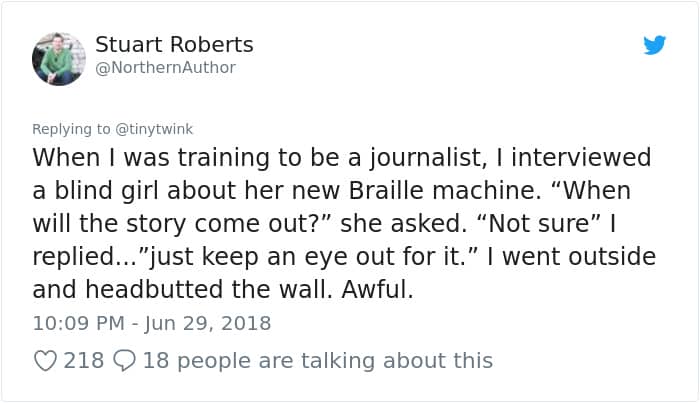Open the 10:09 PM timestamp
This screenshot has height=403, width=700.
tap(79, 323)
